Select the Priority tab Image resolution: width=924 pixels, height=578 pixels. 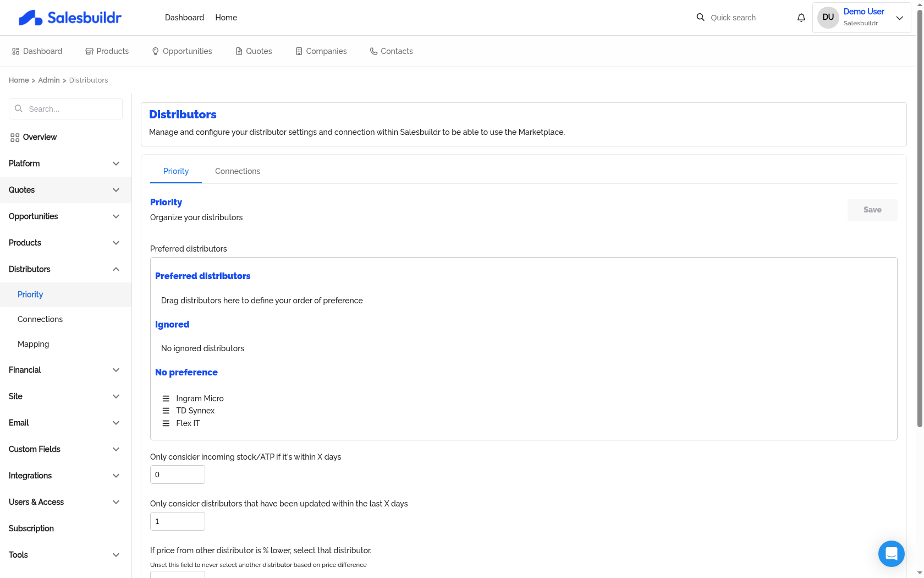coord(176,171)
